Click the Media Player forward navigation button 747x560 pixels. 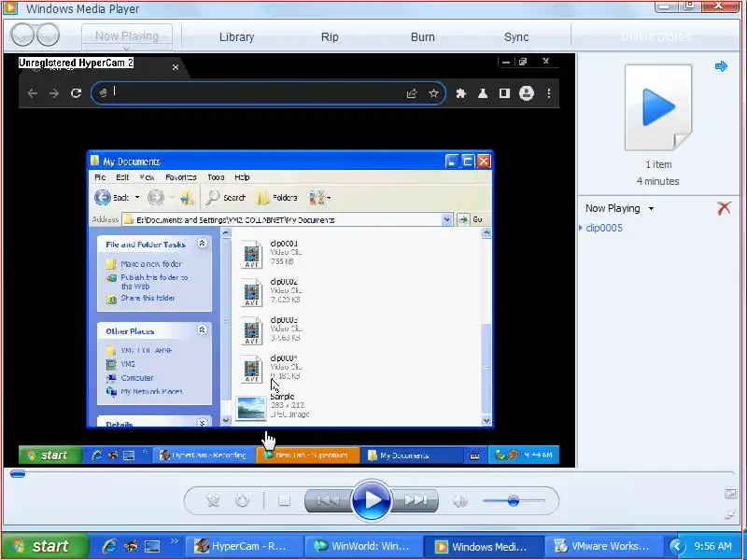tap(49, 35)
